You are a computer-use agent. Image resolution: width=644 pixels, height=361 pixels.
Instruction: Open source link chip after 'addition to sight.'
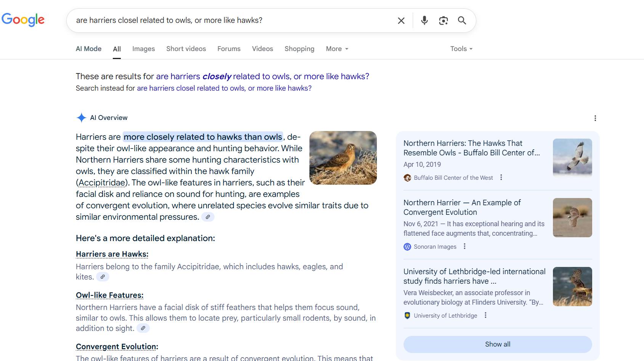(143, 328)
